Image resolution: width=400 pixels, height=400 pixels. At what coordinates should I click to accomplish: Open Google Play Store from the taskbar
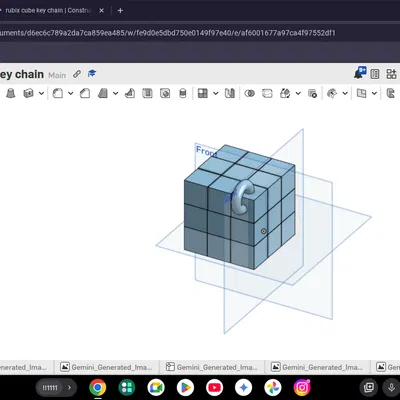pyautogui.click(x=185, y=387)
